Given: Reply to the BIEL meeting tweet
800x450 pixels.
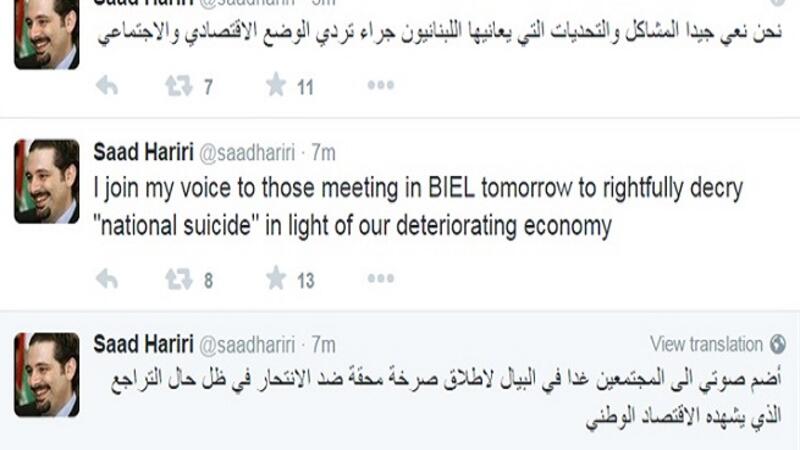Looking at the screenshot, I should pos(106,280).
